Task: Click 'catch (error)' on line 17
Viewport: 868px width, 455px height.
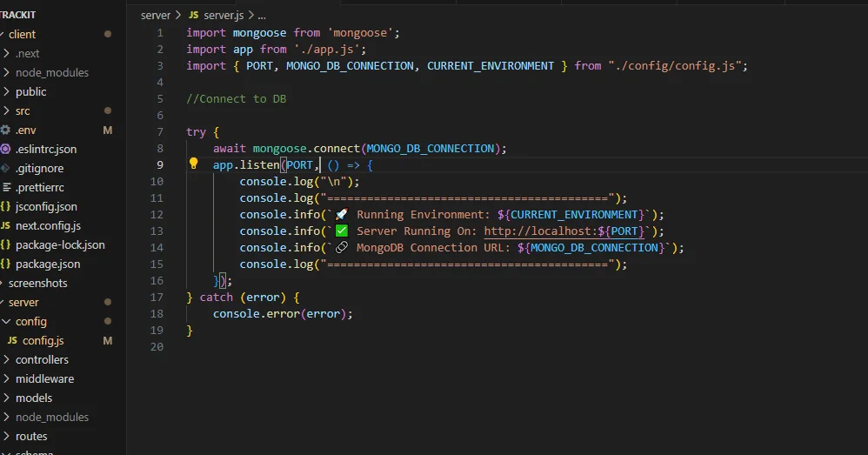Action: pos(243,298)
